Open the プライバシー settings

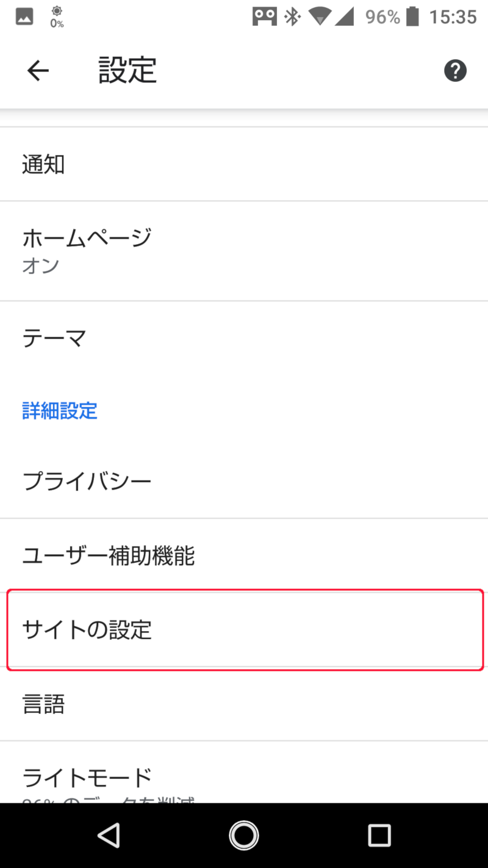pos(244,482)
